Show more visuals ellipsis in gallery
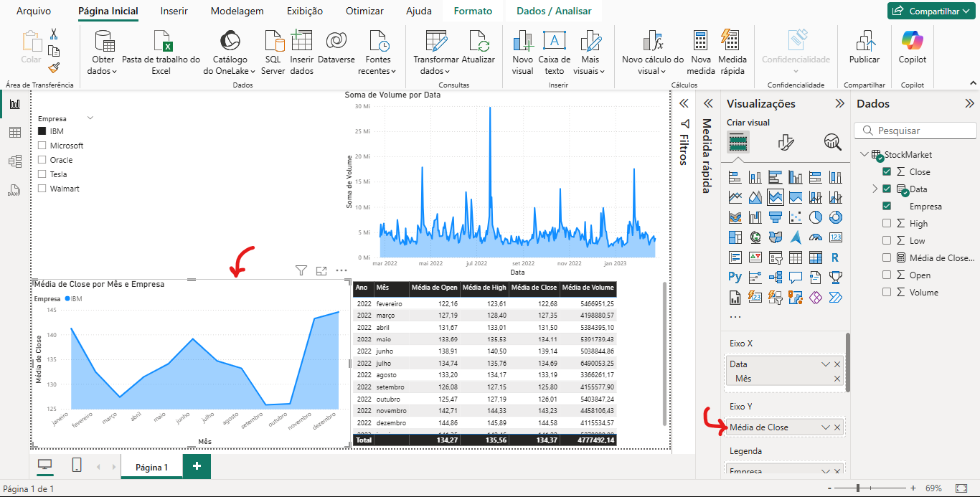The height and width of the screenshot is (497, 980). (735, 316)
